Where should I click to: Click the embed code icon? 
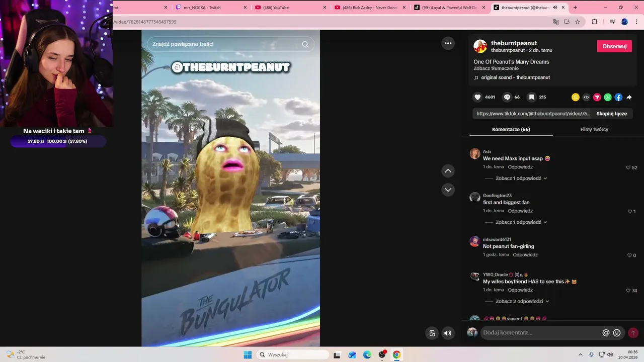click(x=586, y=97)
